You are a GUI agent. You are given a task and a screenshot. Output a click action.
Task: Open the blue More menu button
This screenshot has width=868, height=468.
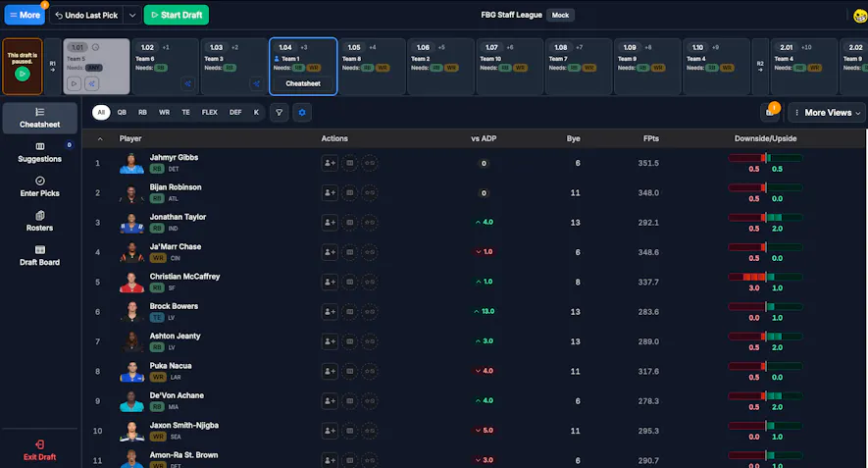(25, 15)
